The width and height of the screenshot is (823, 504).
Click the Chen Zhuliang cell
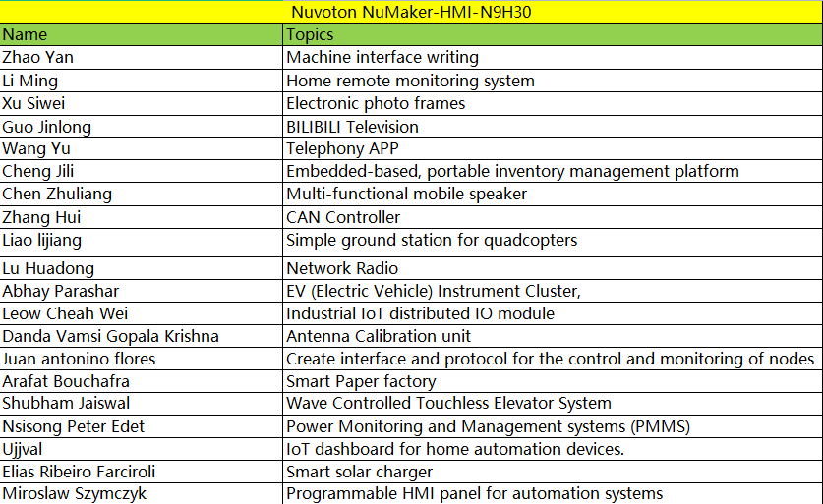(x=142, y=195)
